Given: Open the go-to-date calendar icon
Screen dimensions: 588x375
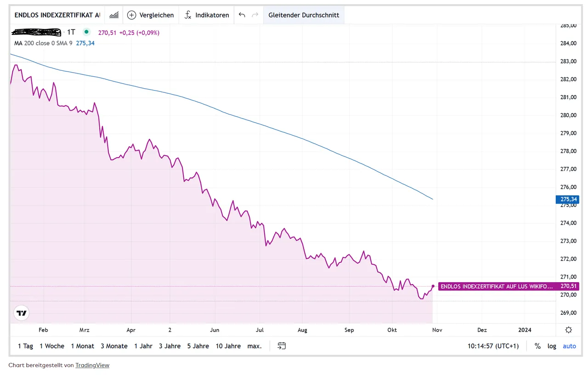Looking at the screenshot, I should pyautogui.click(x=282, y=346).
